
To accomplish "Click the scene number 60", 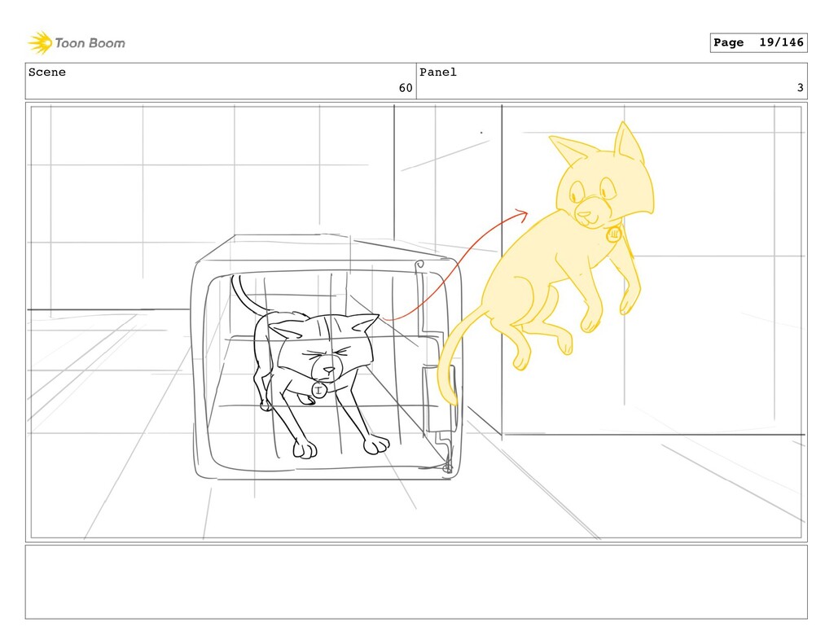I will pos(406,88).
